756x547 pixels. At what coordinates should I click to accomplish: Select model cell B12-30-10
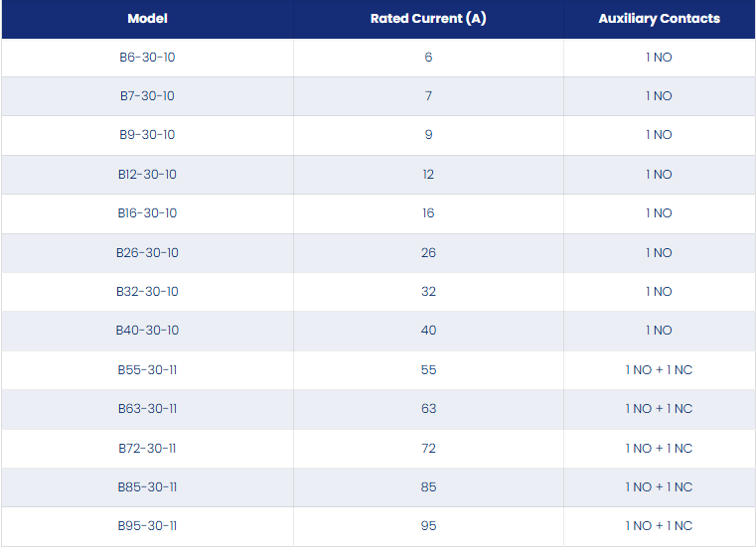[148, 175]
